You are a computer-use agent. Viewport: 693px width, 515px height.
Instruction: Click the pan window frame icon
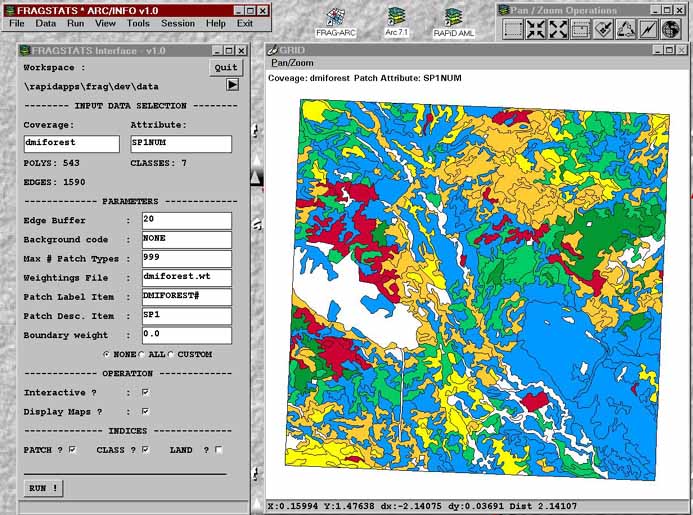(581, 30)
